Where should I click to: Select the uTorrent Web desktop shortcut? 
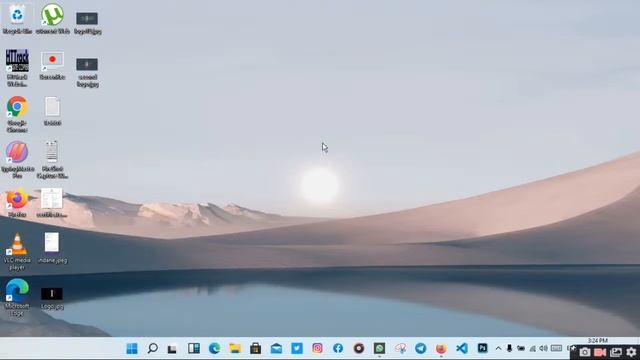[x=52, y=19]
